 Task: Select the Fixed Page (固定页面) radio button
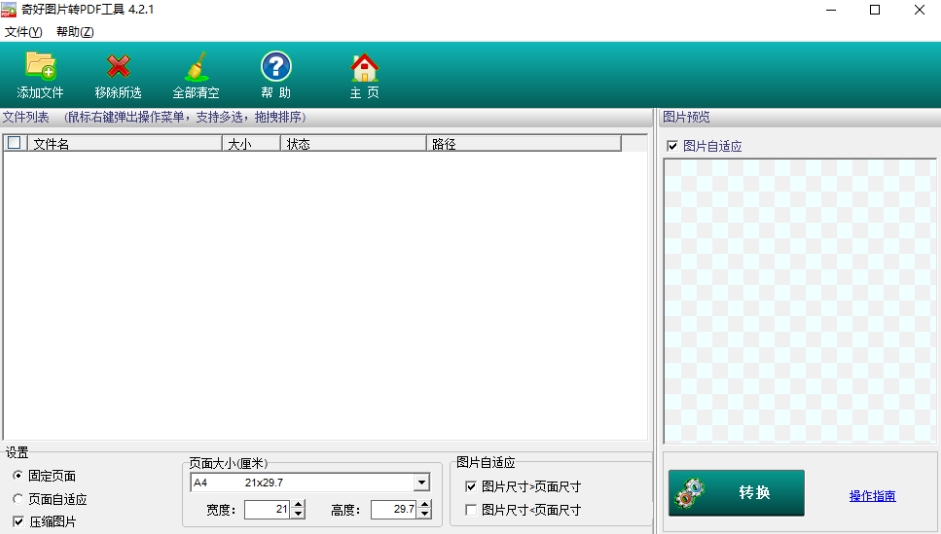click(x=18, y=476)
